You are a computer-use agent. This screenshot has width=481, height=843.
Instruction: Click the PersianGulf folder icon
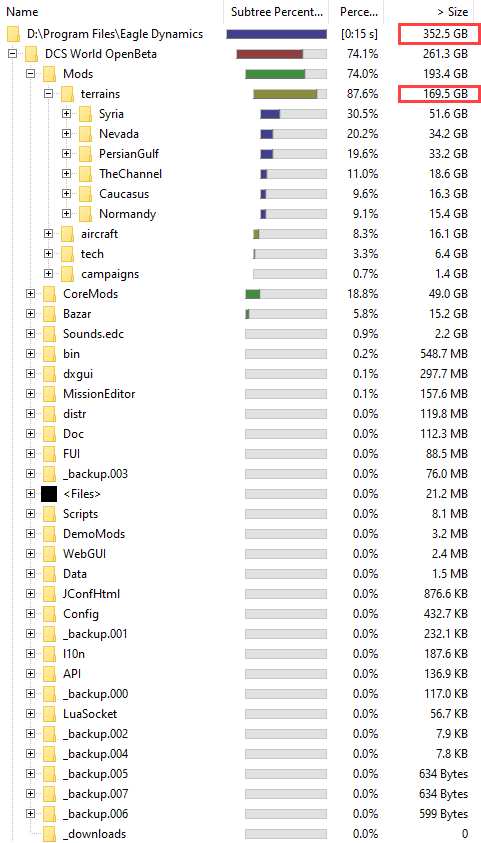click(x=85, y=154)
